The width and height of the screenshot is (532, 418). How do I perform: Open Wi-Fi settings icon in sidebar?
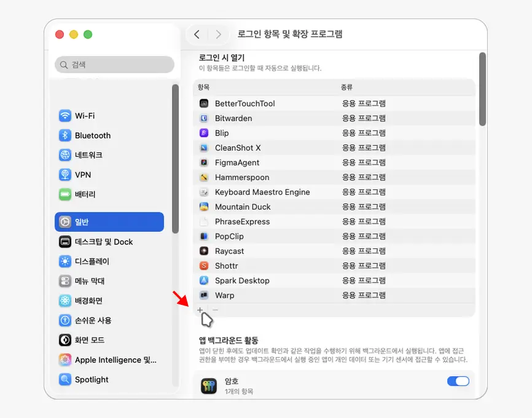(x=65, y=116)
